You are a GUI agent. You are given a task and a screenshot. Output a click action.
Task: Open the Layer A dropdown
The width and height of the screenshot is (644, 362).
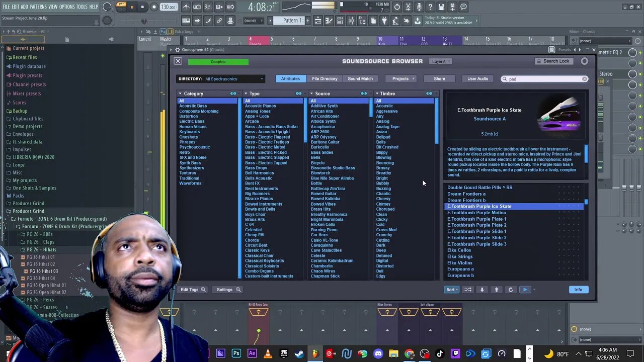(441, 61)
